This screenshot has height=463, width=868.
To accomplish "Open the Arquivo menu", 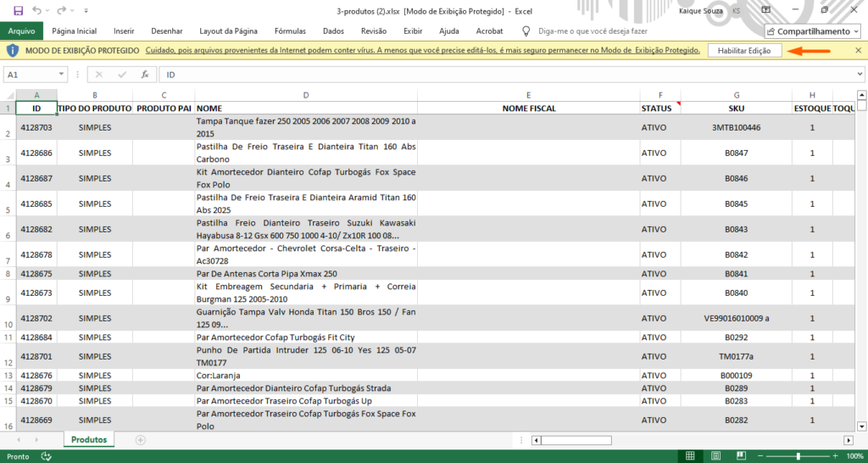I will click(x=21, y=31).
